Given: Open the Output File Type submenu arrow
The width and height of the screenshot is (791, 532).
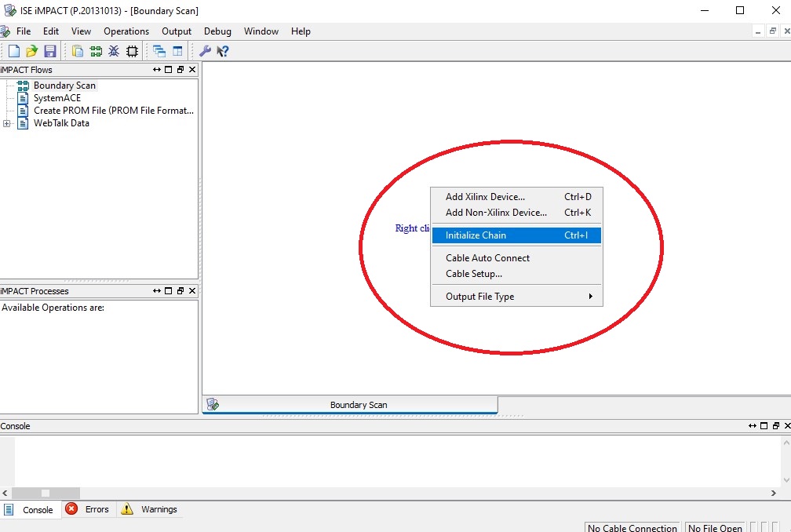Looking at the screenshot, I should pos(590,297).
